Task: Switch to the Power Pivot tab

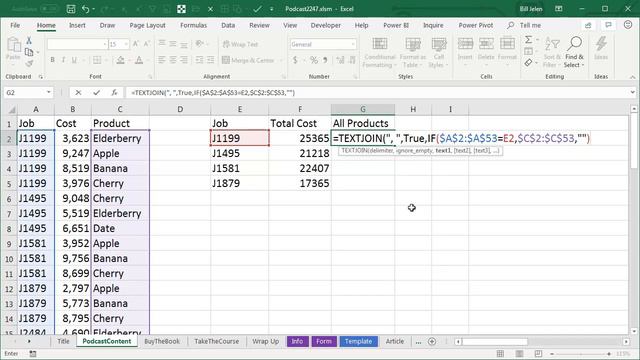Action: pyautogui.click(x=476, y=25)
